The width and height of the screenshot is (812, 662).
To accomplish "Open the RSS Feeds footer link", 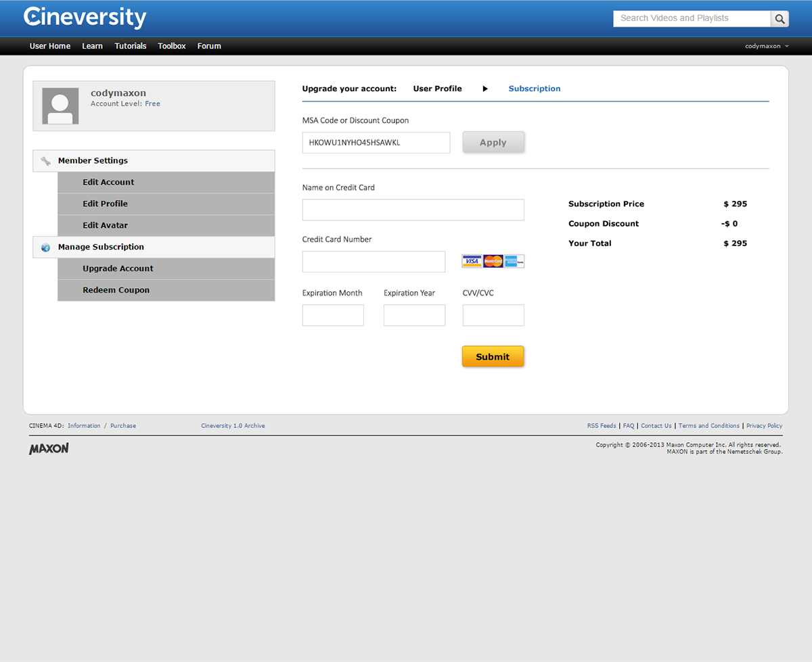I will [602, 426].
